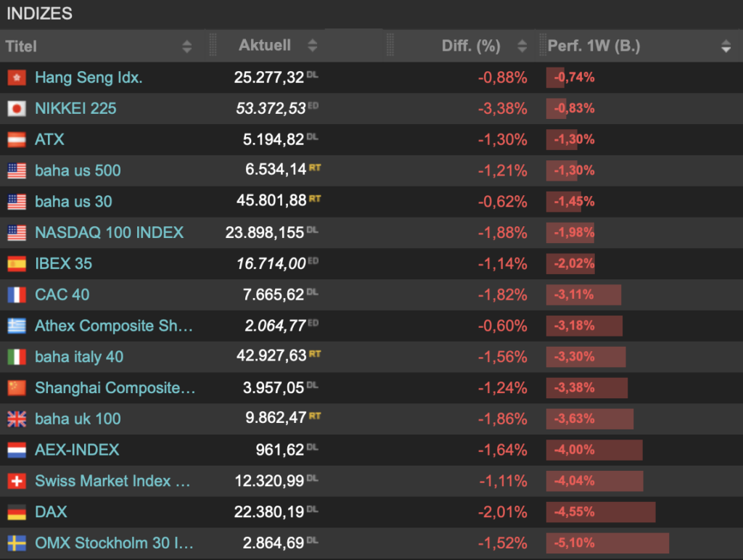Screen dimensions: 743x560
Task: Click the Swiss flag beside Swiss Market Index
Action: [17, 480]
